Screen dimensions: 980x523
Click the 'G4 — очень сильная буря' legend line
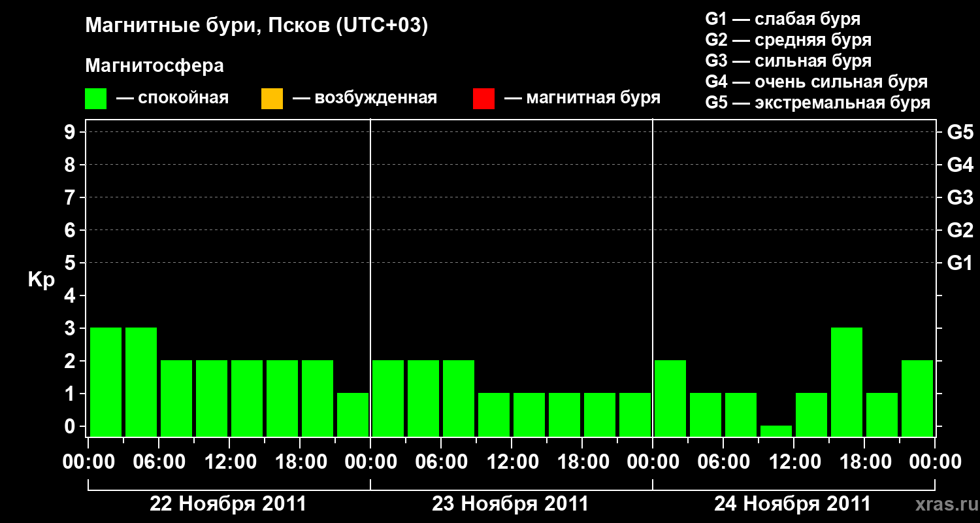pos(817,82)
